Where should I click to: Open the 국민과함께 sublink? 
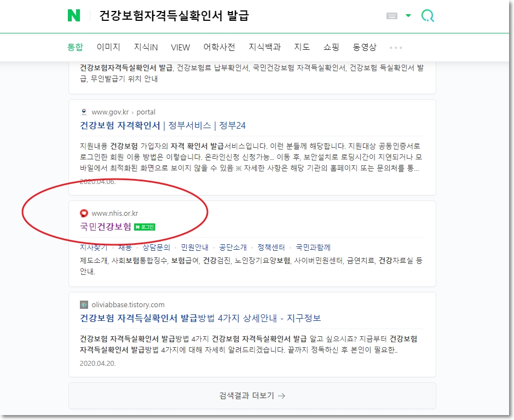click(x=313, y=247)
